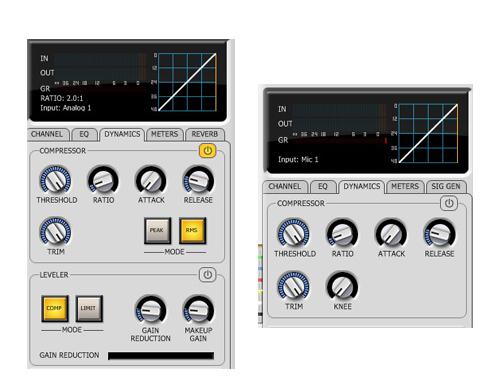Choose LIMIT leveler mode

point(89,308)
